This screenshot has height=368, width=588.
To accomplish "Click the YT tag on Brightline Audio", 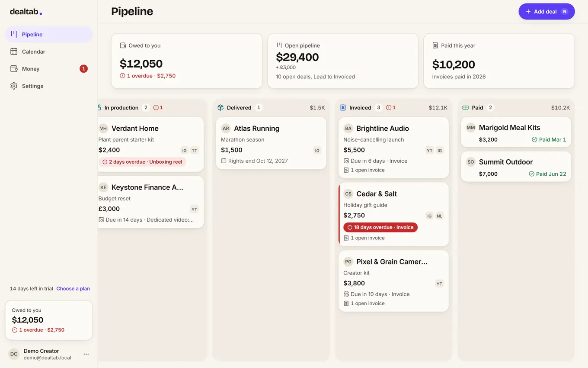I will click(430, 151).
